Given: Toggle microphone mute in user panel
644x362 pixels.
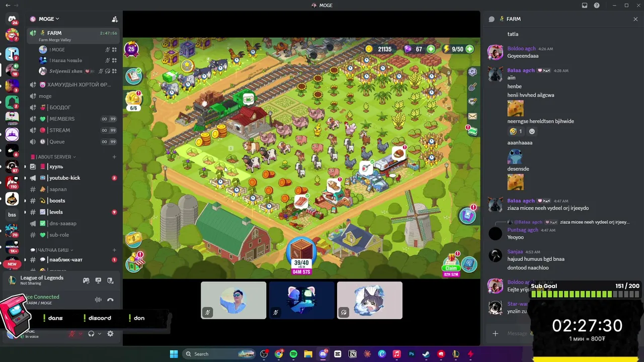Looking at the screenshot, I should 72,333.
